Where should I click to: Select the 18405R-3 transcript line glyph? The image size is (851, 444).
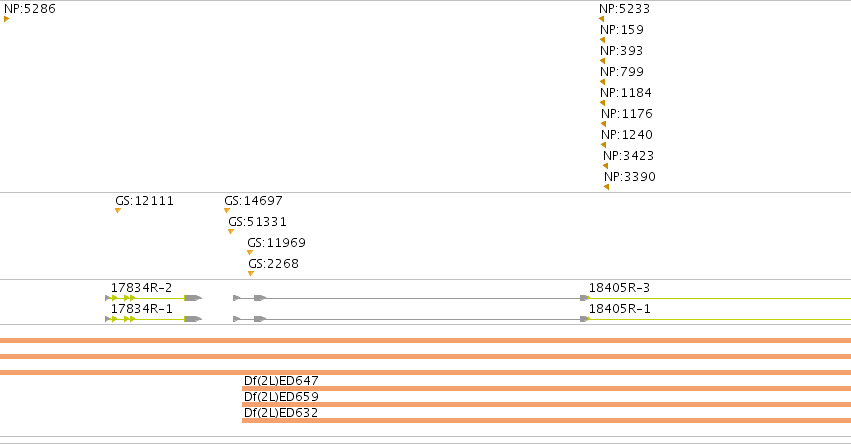(542, 298)
